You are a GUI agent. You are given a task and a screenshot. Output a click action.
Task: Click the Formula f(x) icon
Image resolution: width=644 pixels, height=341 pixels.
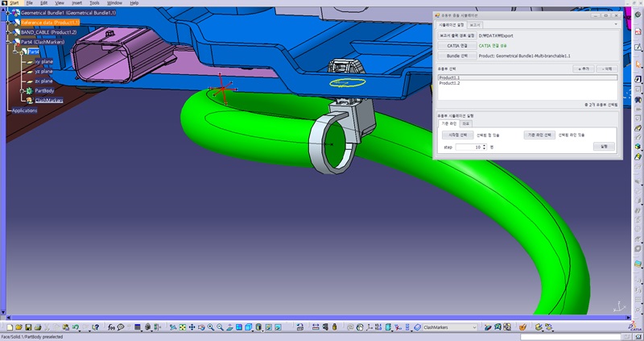[x=111, y=327]
